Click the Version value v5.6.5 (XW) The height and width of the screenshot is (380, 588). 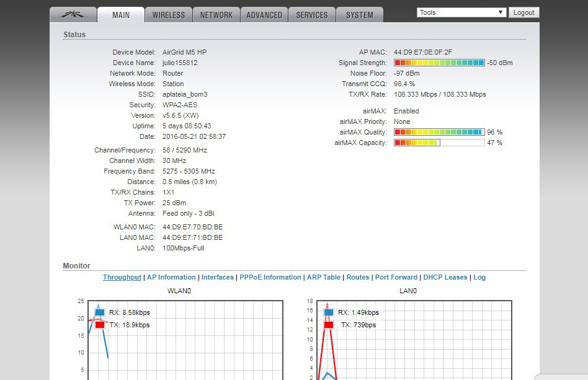click(x=180, y=115)
